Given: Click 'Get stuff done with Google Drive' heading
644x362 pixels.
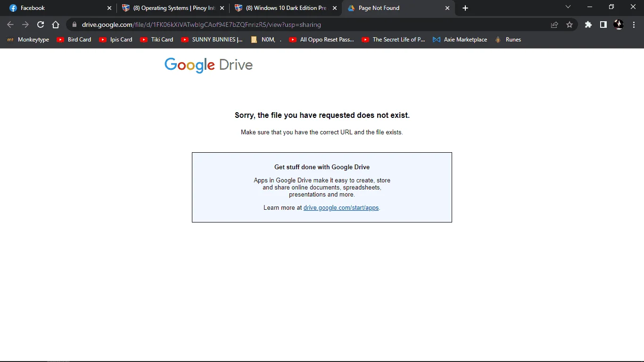Looking at the screenshot, I should point(322,167).
